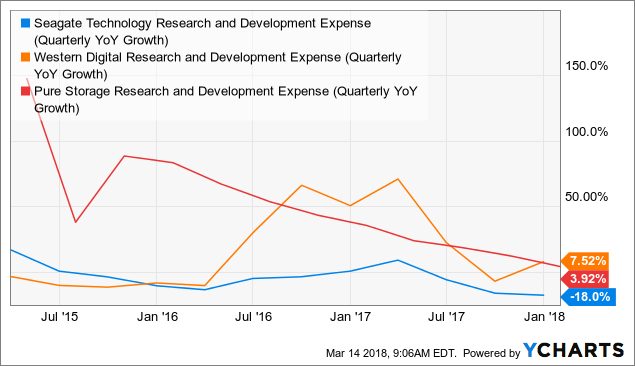Click the Jul '17 x-axis label

pyautogui.click(x=446, y=316)
